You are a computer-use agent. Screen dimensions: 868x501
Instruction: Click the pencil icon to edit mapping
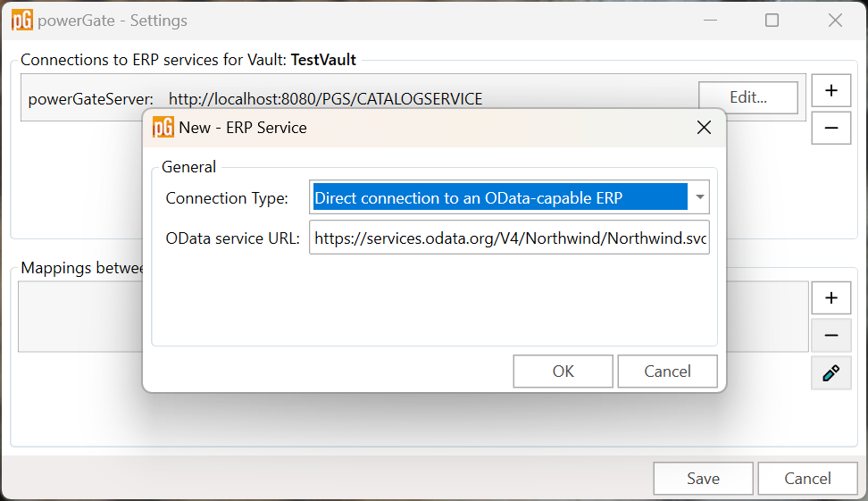[830, 373]
